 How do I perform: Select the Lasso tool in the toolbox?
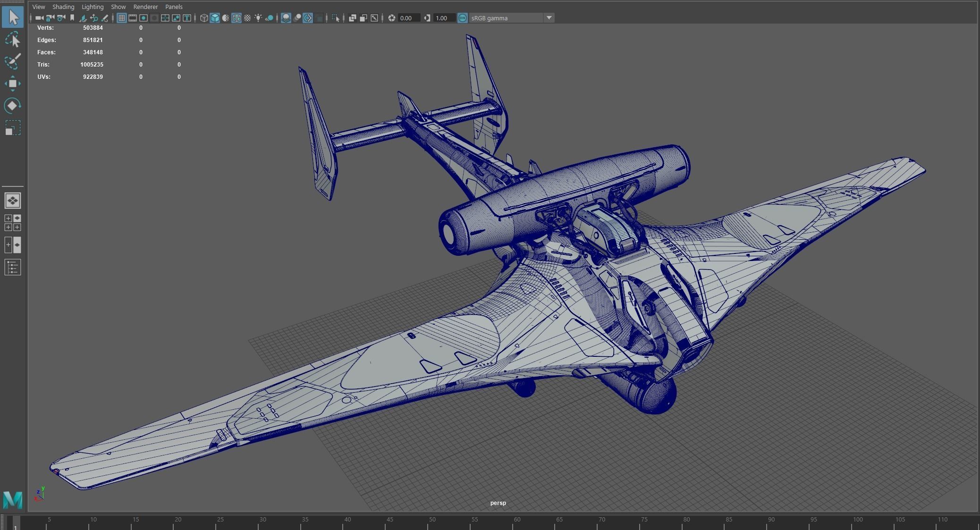coord(13,39)
